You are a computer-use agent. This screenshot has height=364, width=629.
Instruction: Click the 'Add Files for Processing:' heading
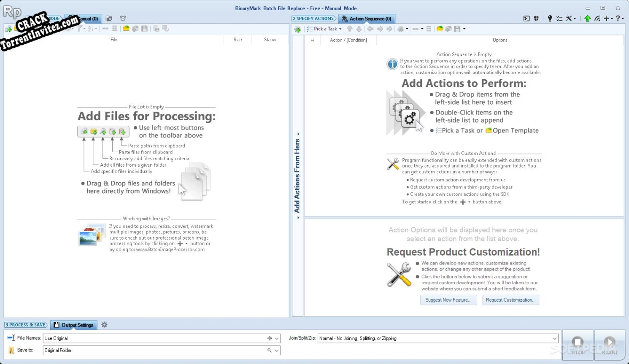click(x=146, y=116)
